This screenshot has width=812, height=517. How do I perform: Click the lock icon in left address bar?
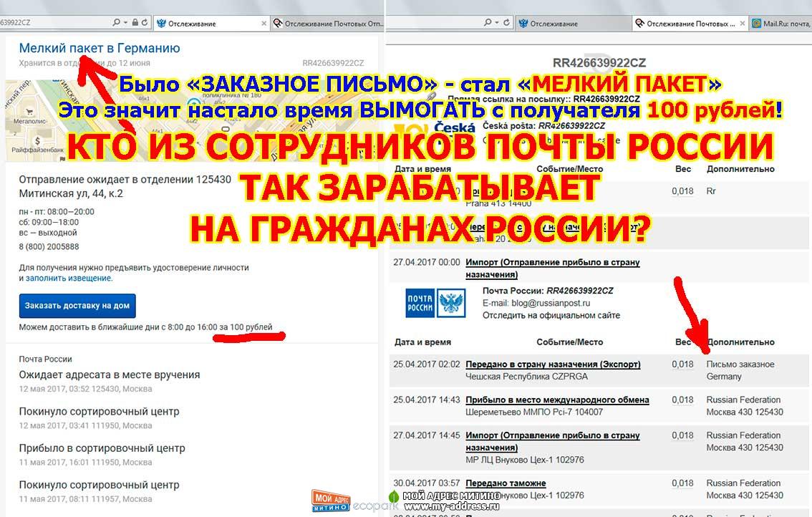click(134, 23)
